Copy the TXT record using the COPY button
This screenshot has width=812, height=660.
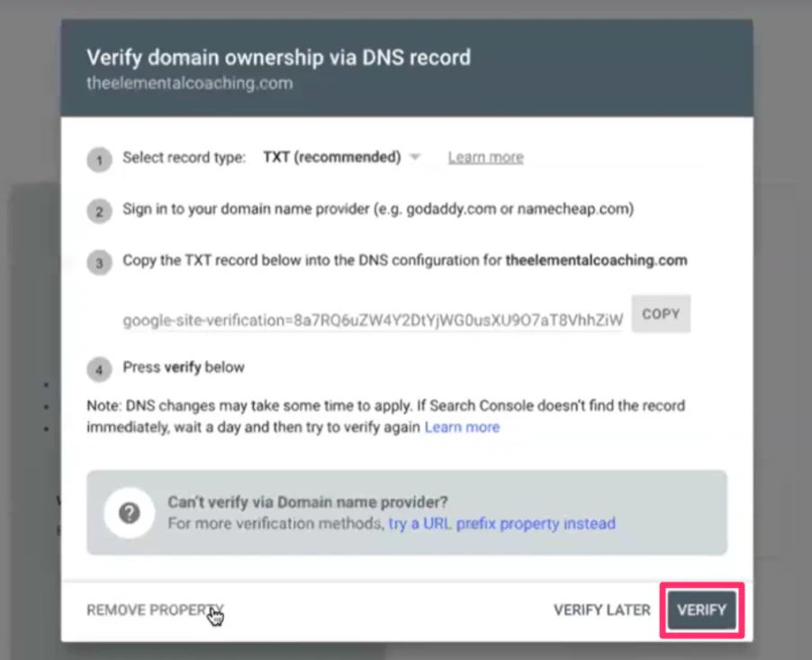tap(661, 313)
